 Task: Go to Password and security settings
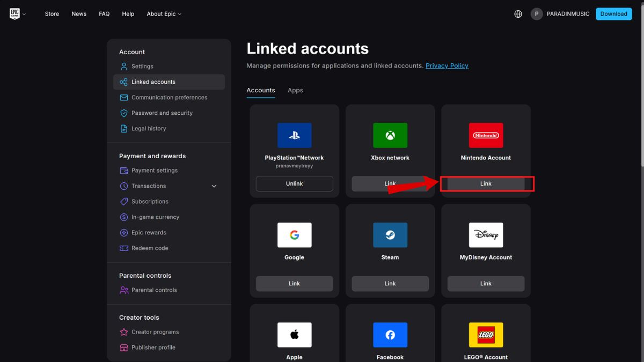coord(162,113)
